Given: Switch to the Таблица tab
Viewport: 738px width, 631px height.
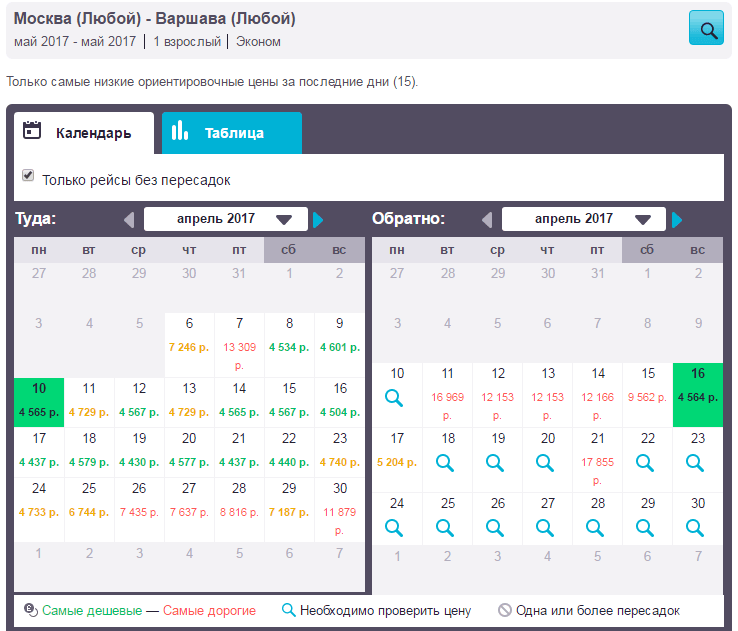Looking at the screenshot, I should tap(232, 133).
